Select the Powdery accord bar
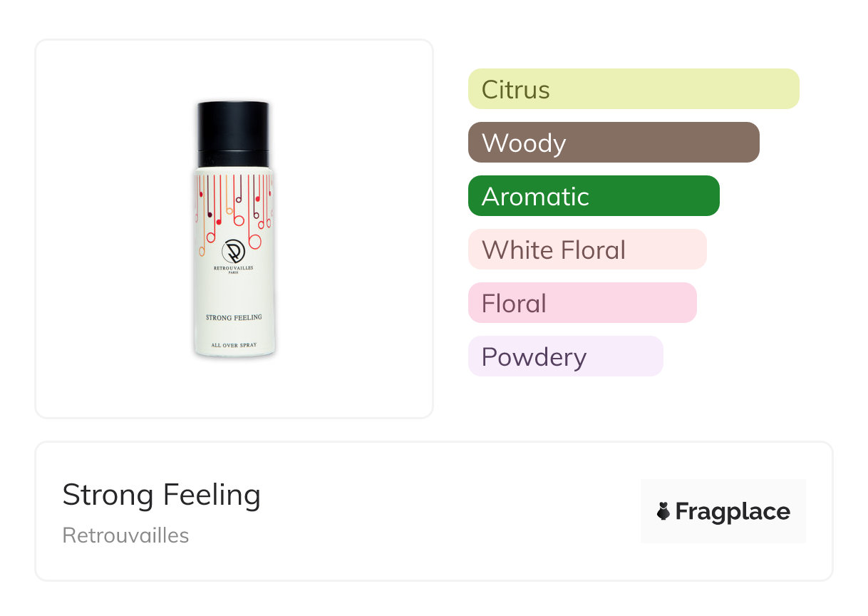The width and height of the screenshot is (868, 616). (565, 356)
